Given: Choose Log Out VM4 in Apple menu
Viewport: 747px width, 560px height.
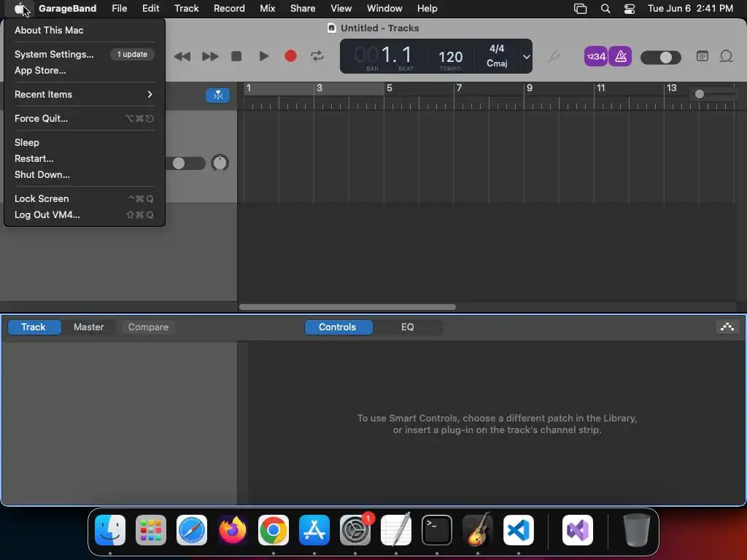Looking at the screenshot, I should 85,215.
